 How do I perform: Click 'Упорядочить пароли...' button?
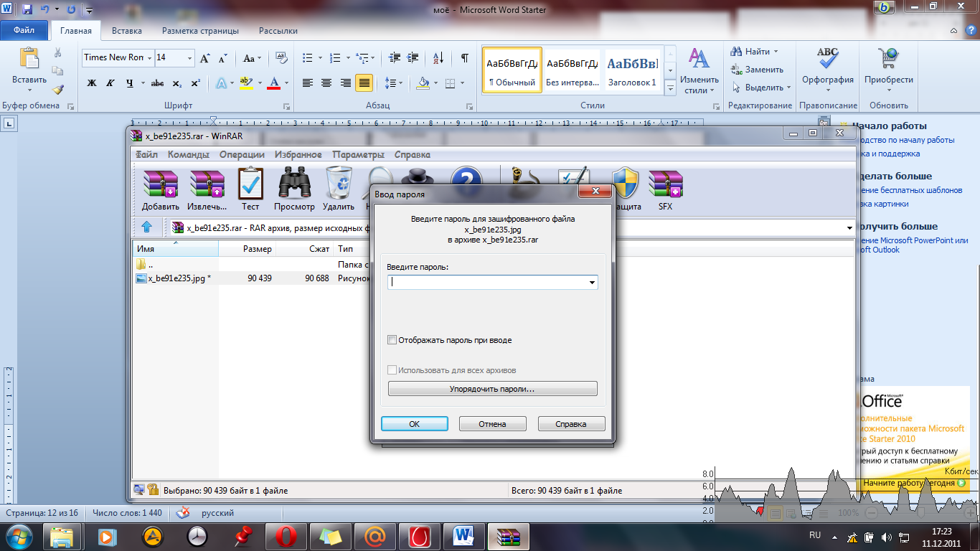pyautogui.click(x=493, y=389)
